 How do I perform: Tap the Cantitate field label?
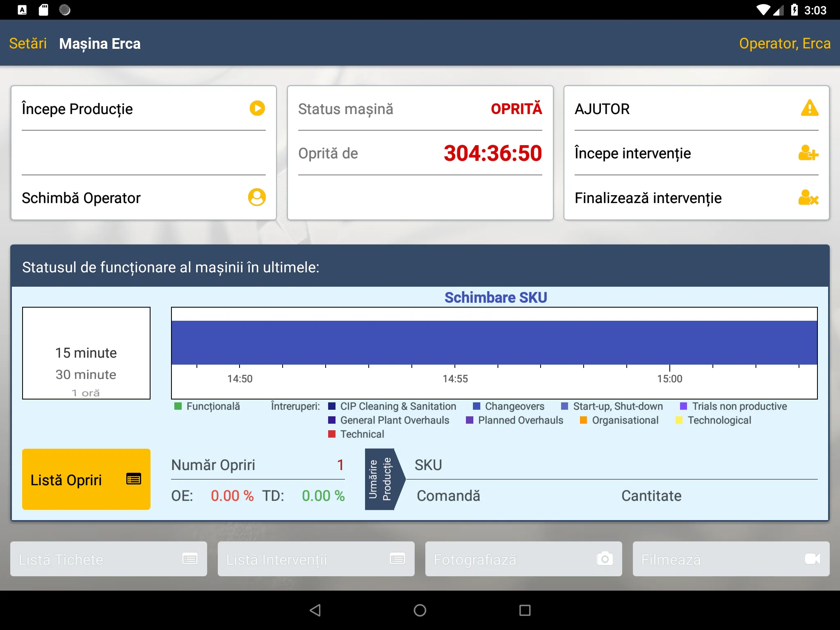click(x=651, y=496)
